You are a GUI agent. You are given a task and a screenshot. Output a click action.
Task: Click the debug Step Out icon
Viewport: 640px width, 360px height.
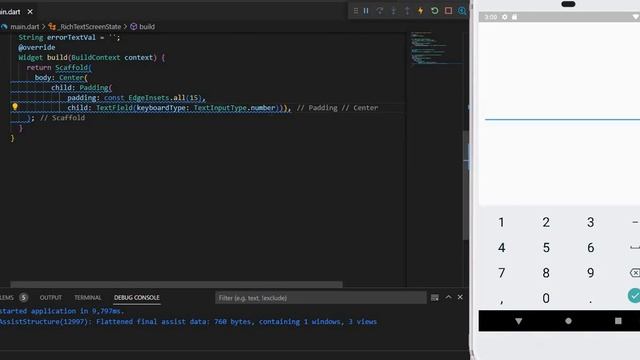tap(407, 11)
